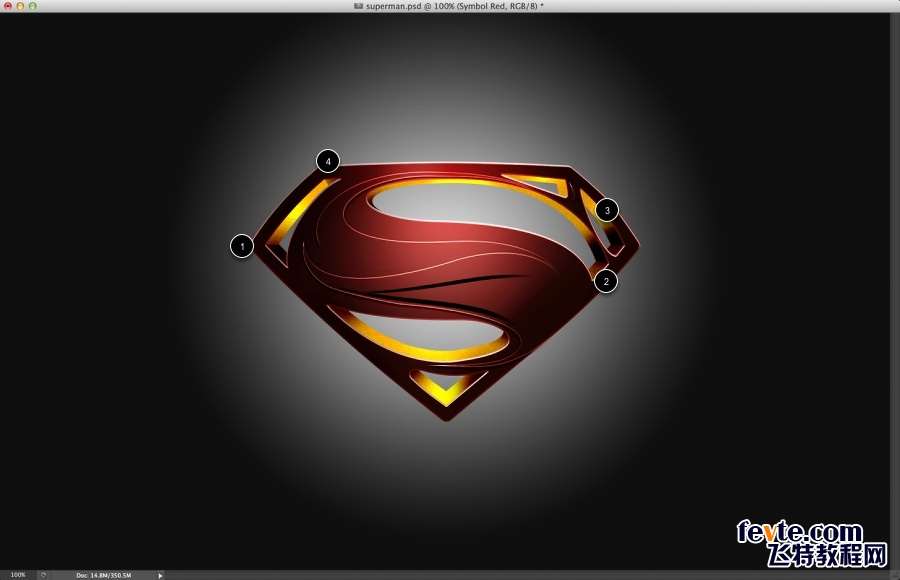
Task: Close the superman.psd window with the red button
Action: [x=7, y=6]
